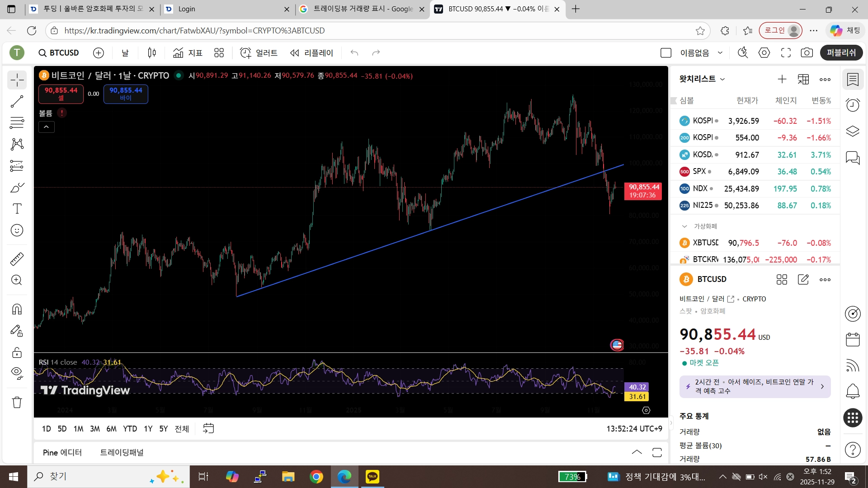Open the candlestick chart style selector

click(152, 53)
